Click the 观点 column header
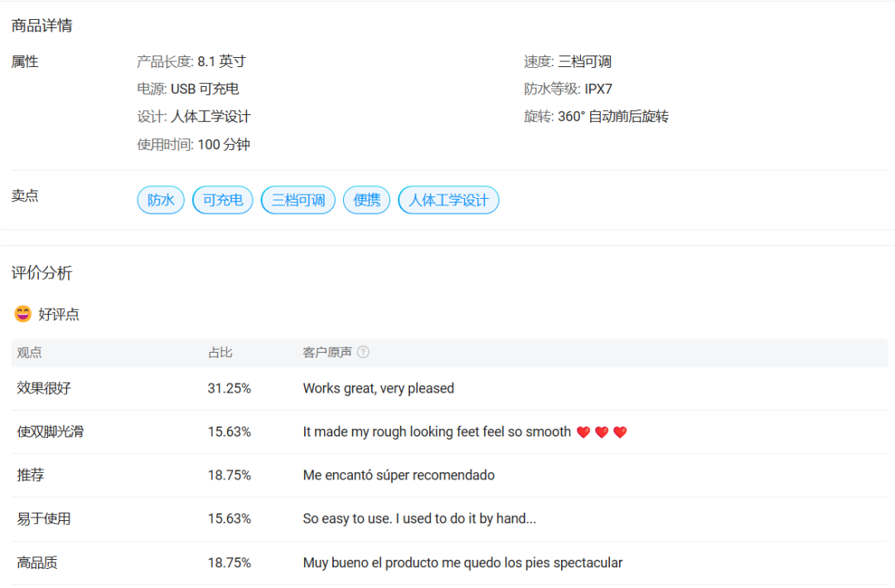Screen dimensions: 895x588 coord(29,353)
